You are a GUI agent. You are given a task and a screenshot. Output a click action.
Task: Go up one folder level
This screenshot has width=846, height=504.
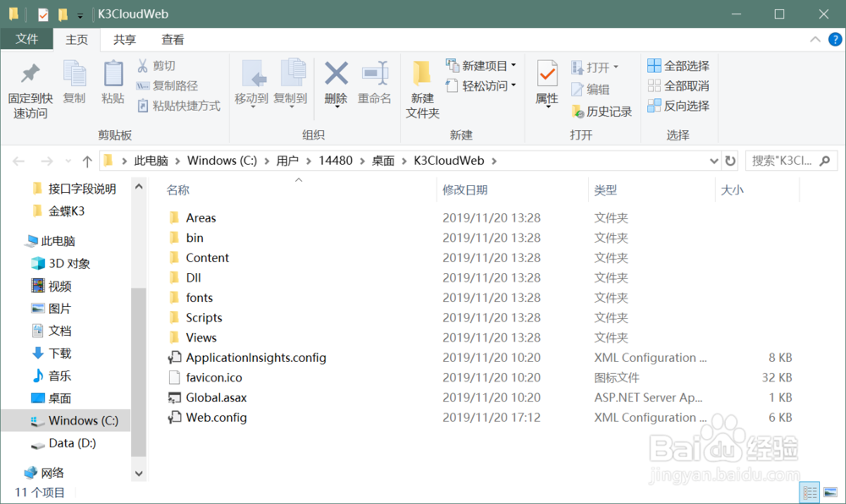click(87, 161)
